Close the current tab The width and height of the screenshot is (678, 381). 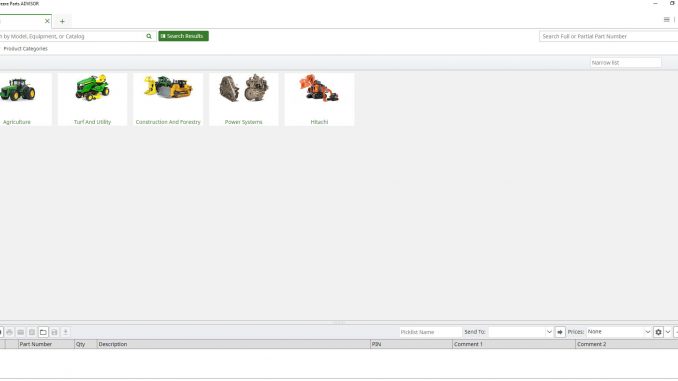tap(47, 21)
